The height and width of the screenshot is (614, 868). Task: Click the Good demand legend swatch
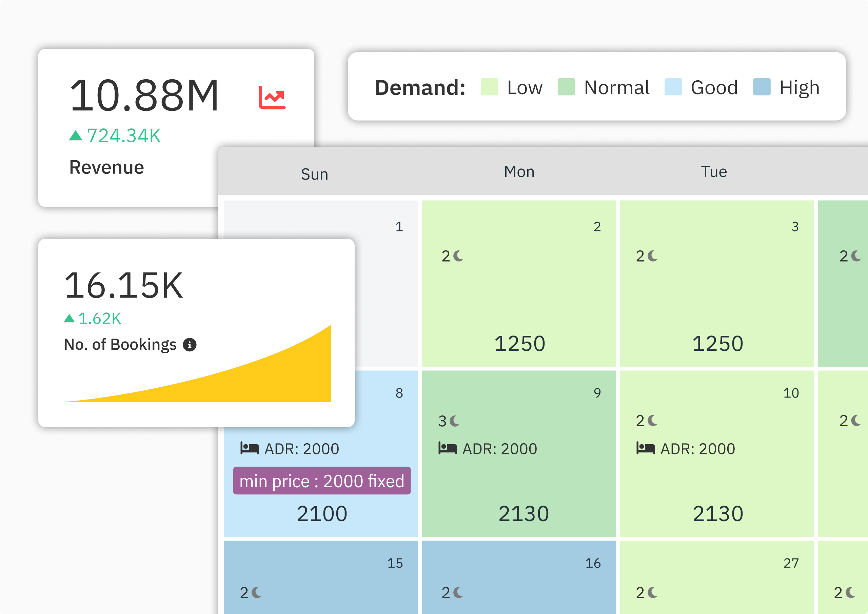click(674, 87)
